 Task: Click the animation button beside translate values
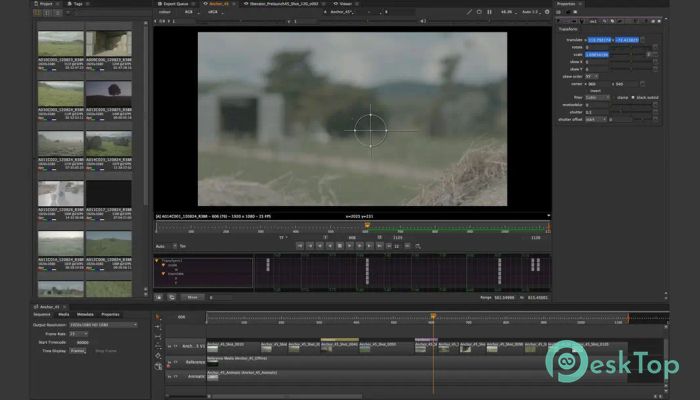(642, 40)
